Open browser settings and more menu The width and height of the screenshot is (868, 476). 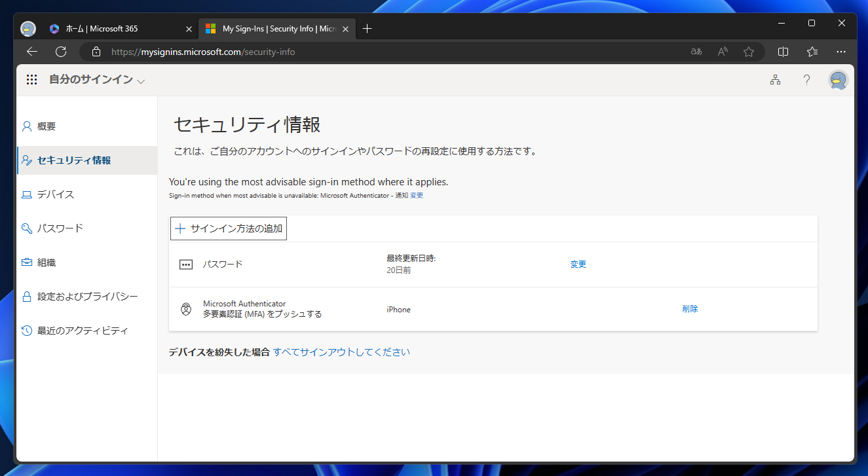pos(842,52)
